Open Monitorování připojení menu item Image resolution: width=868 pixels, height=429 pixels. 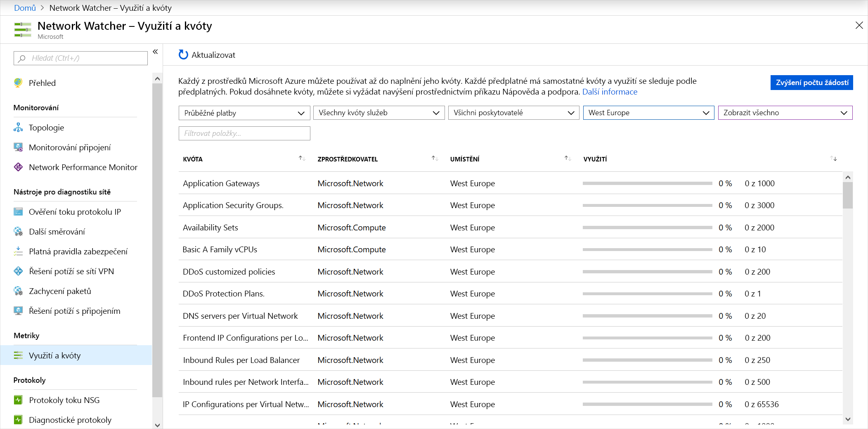pyautogui.click(x=70, y=147)
